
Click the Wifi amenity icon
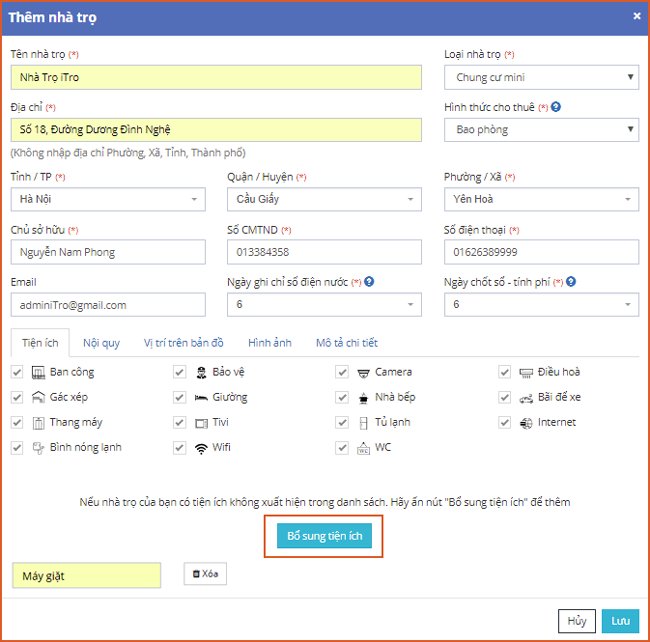tap(201, 447)
